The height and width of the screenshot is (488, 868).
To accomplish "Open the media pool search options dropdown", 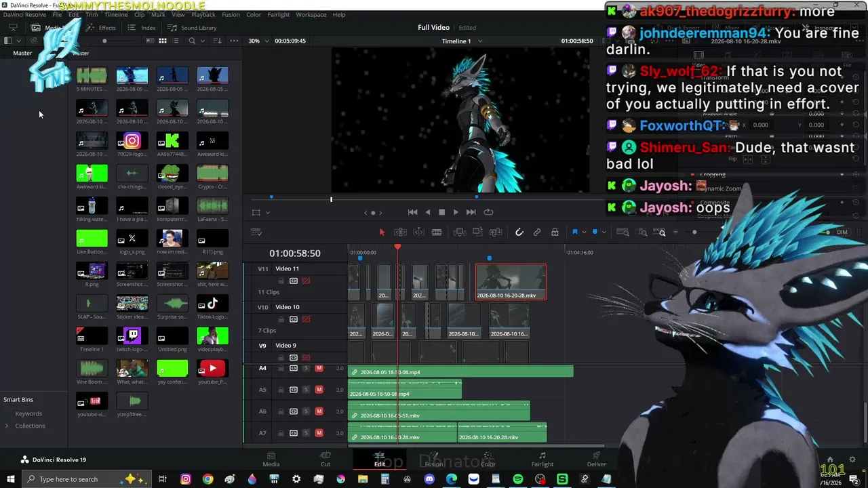I will pos(202,41).
